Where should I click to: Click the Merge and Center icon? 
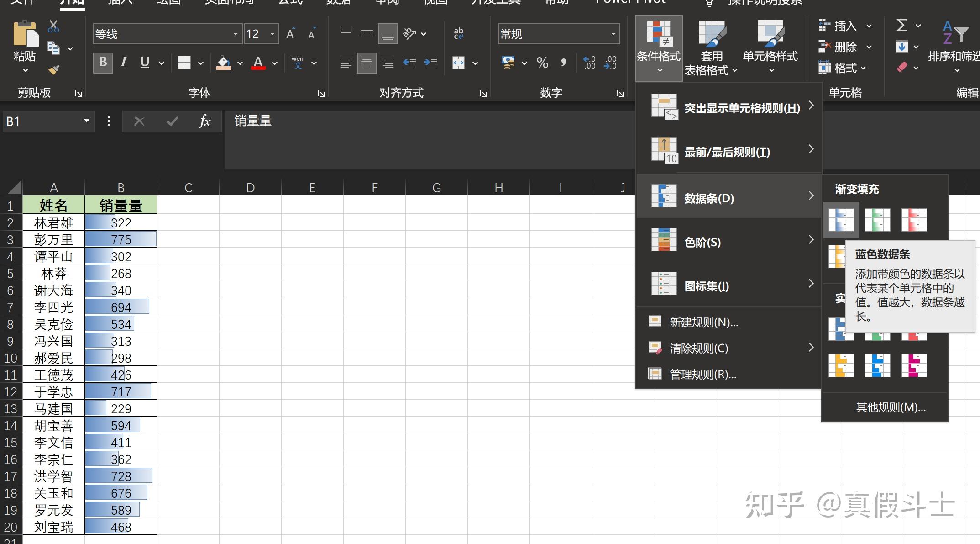pos(458,63)
